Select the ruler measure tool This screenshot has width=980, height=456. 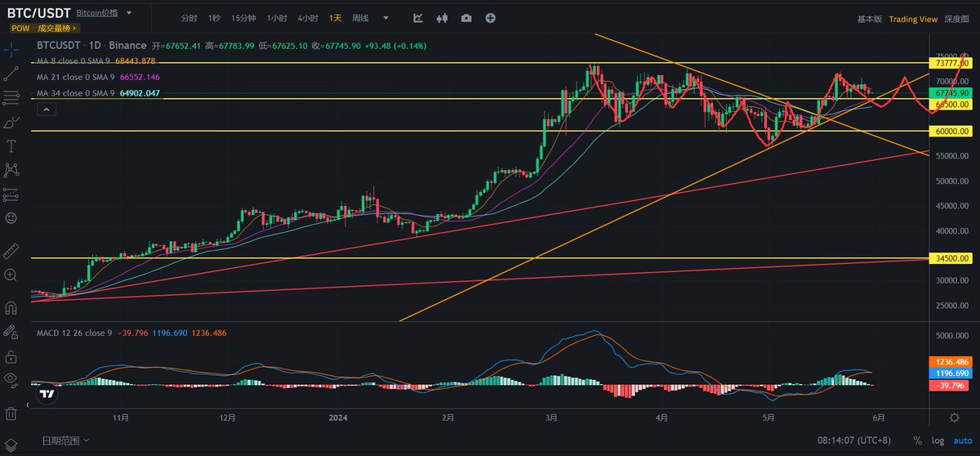(x=11, y=250)
